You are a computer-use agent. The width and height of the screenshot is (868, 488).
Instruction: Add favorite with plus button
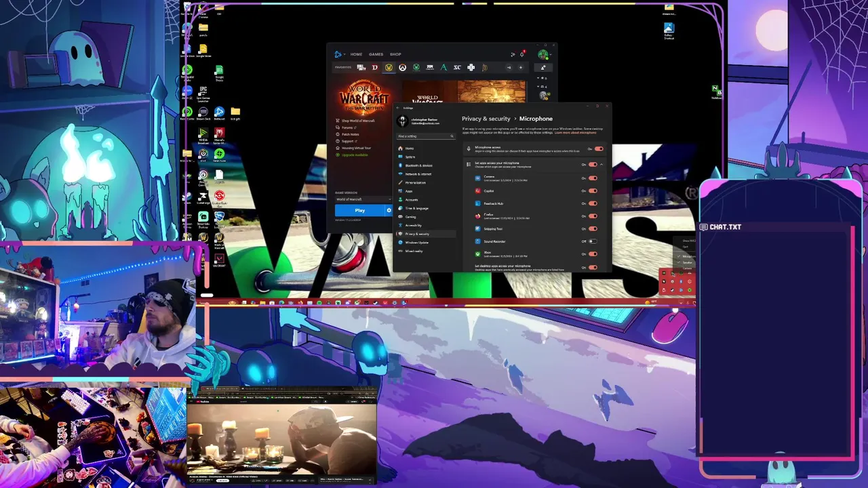521,68
